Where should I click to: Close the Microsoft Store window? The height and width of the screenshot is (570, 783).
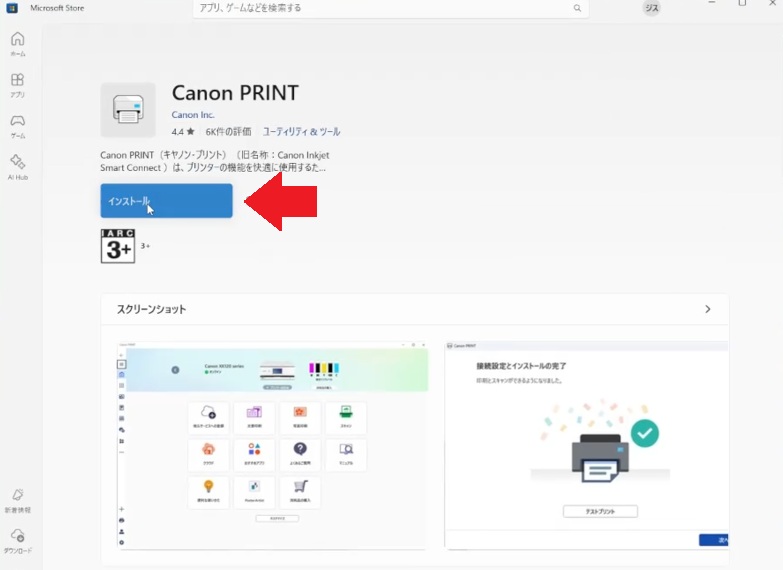(772, 3)
